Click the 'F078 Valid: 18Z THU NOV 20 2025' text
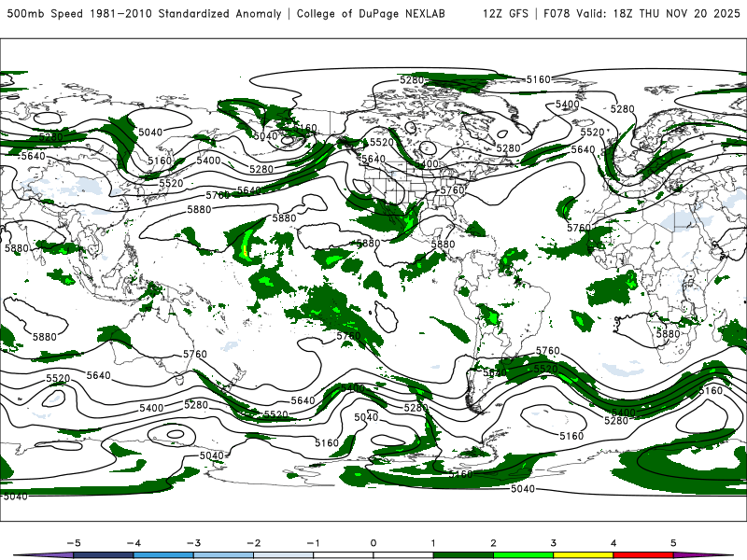Screen dimensions: 747x560 641,13
